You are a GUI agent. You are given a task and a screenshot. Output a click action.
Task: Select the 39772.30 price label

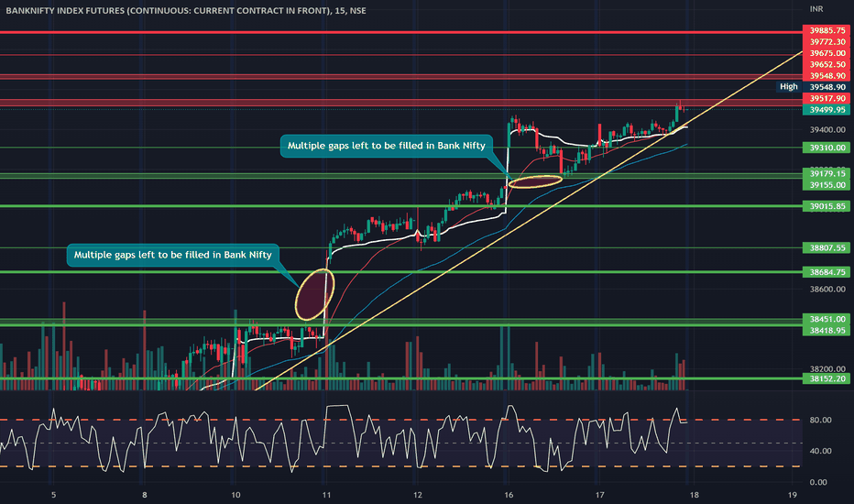point(827,42)
